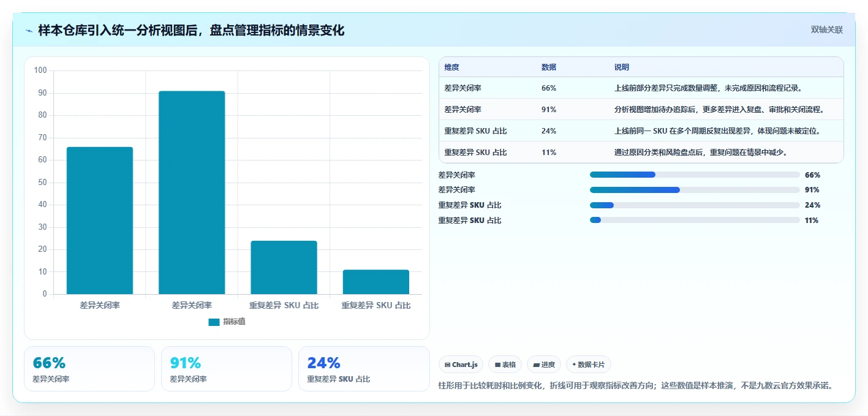
Task: Click the 11% value beside the progress bars
Action: coord(812,220)
